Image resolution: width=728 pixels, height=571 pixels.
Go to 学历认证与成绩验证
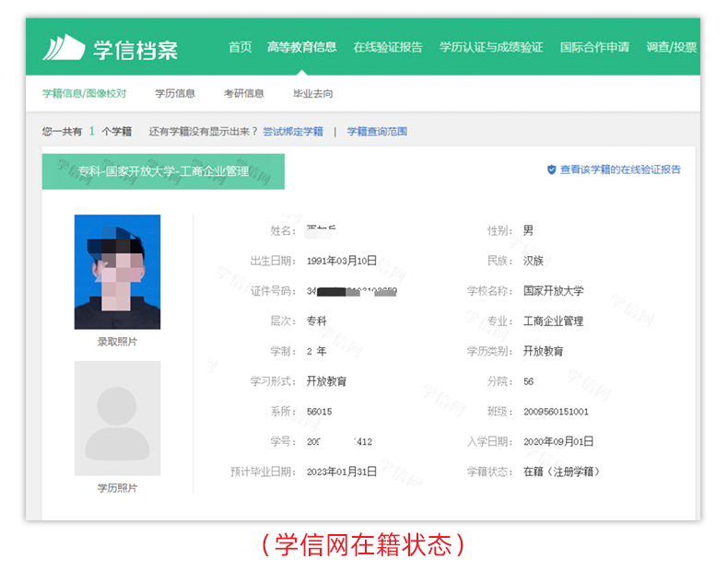pyautogui.click(x=491, y=47)
